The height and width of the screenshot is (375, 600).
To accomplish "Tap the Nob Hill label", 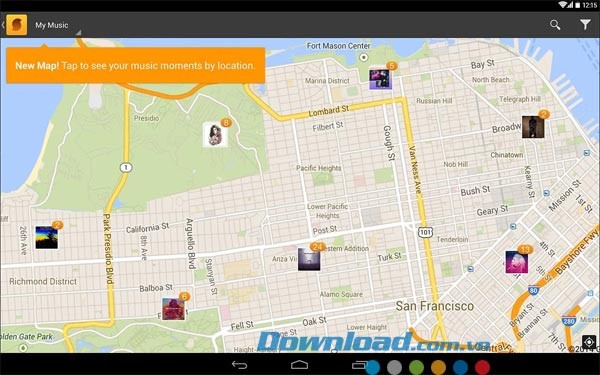I will tap(455, 164).
